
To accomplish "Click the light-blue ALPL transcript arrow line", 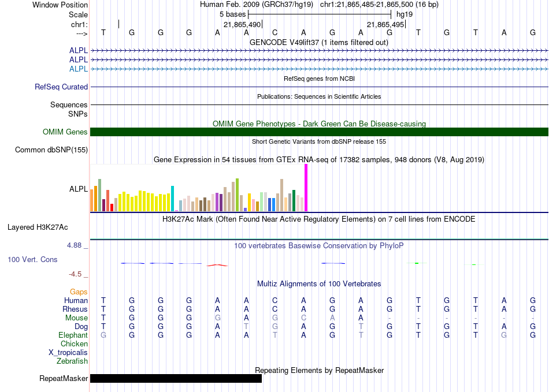I will click(319, 69).
